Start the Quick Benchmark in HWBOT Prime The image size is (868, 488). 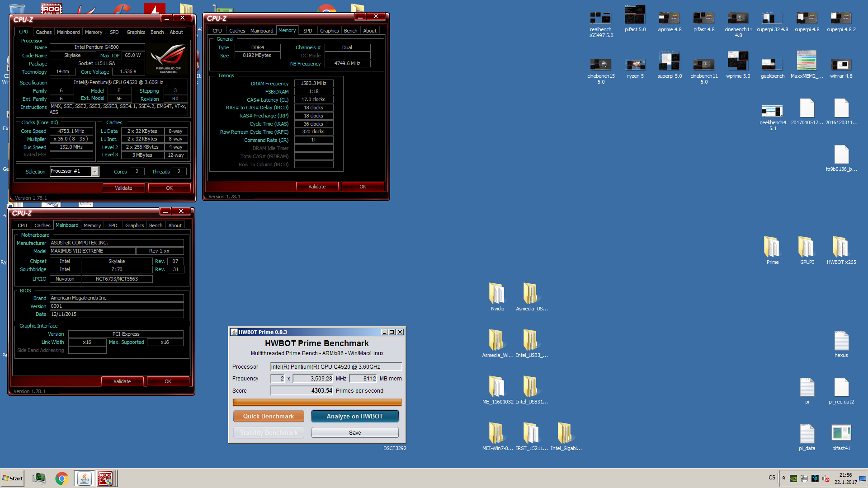269,416
